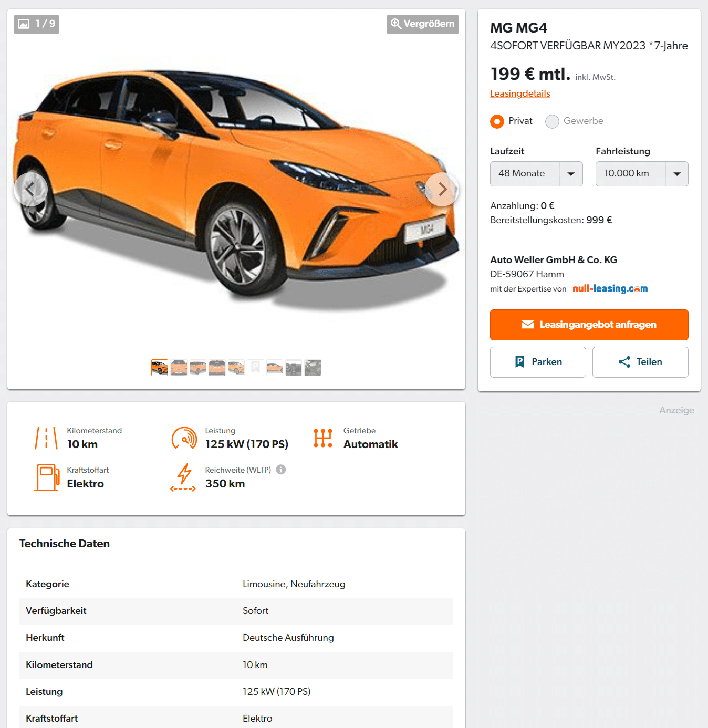Click the Reichweite WLTP info icon
The width and height of the screenshot is (708, 728).
[281, 470]
